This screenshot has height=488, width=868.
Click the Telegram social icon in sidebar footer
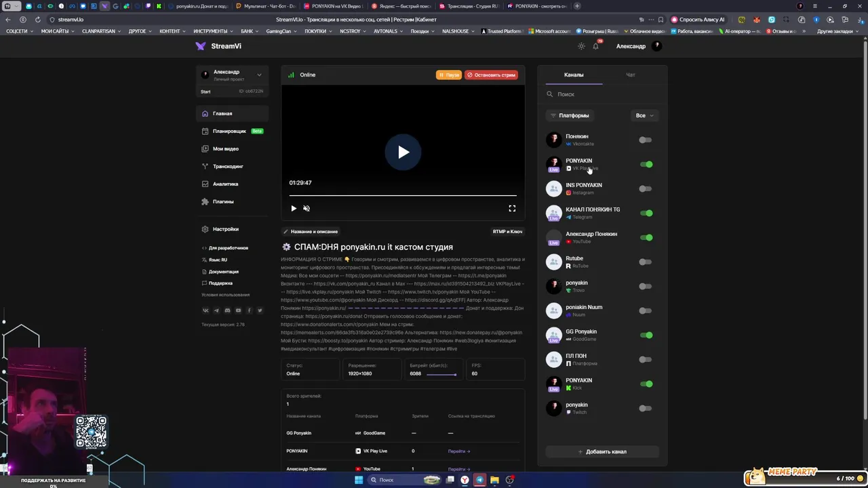216,310
